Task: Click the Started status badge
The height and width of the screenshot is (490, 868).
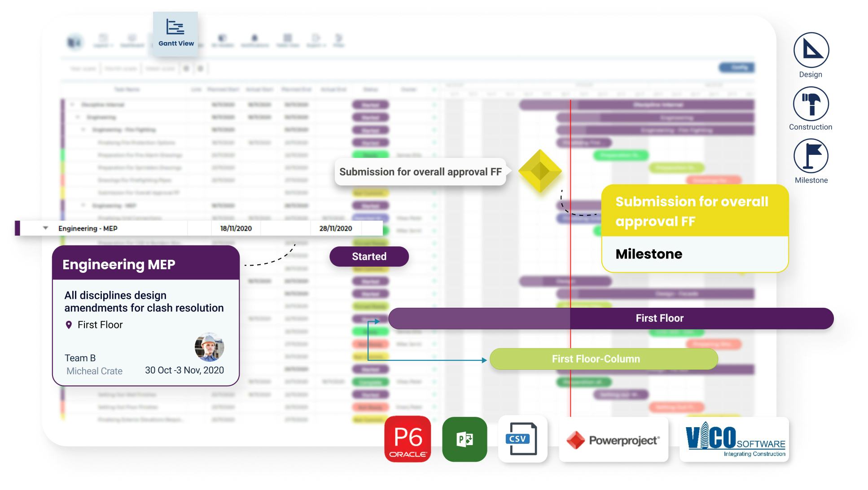Action: (369, 257)
